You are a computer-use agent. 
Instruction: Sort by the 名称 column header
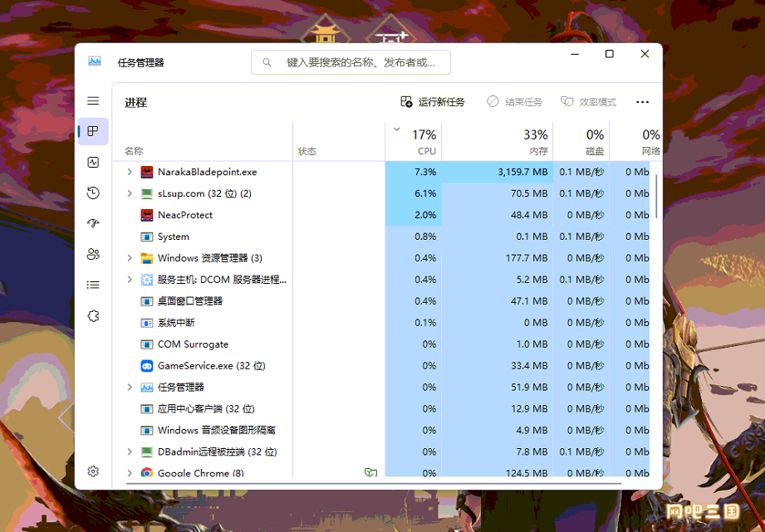[x=203, y=141]
